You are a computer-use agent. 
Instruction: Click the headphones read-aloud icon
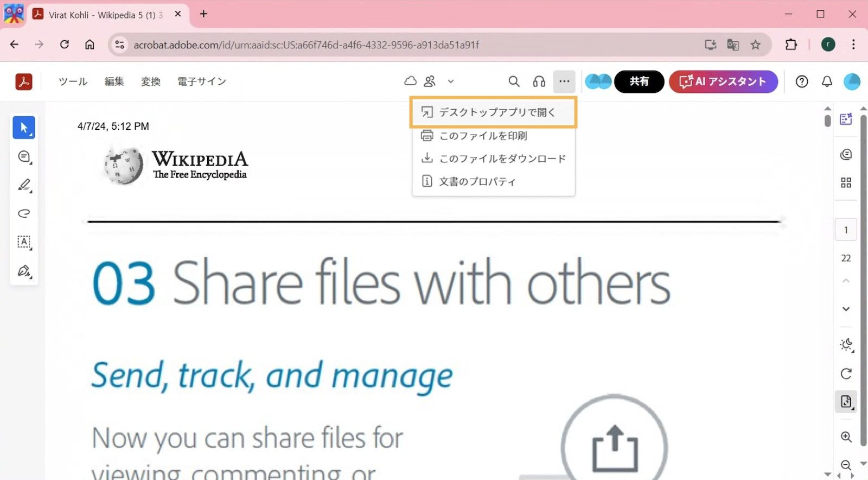[539, 81]
